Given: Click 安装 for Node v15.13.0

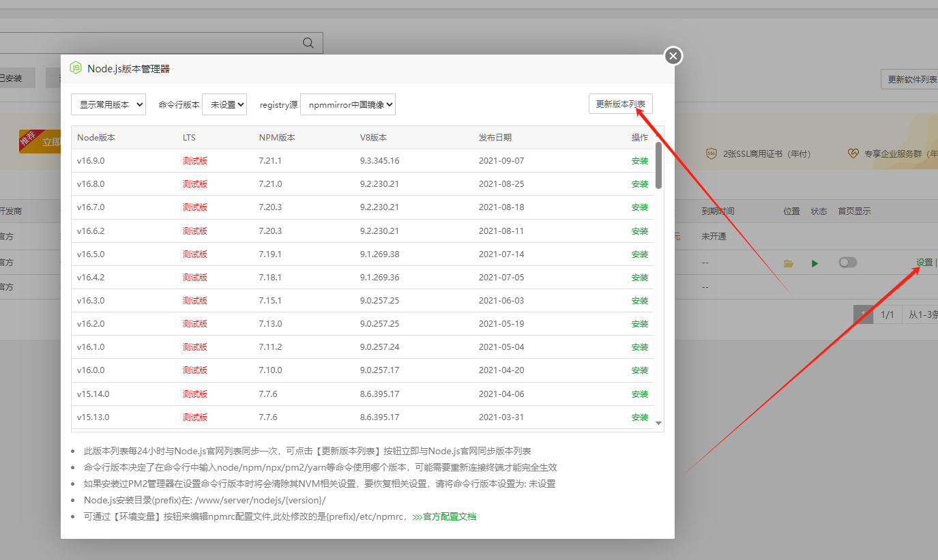Looking at the screenshot, I should [x=640, y=417].
